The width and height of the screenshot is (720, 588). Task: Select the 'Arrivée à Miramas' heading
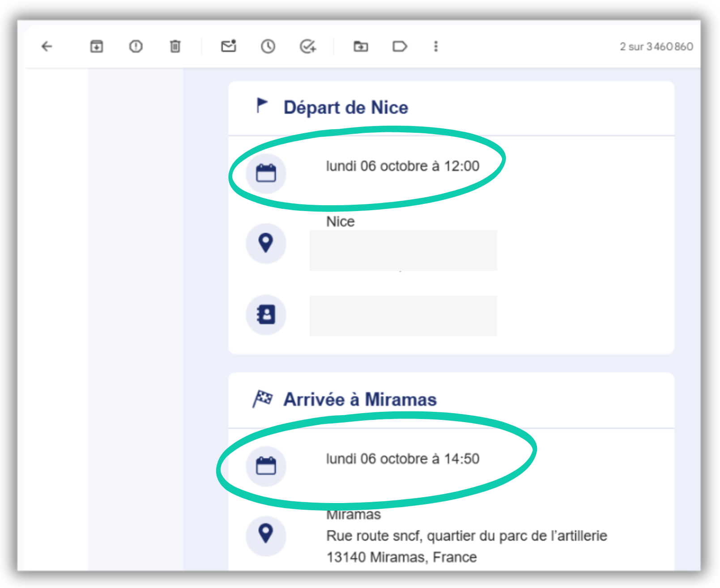(360, 399)
